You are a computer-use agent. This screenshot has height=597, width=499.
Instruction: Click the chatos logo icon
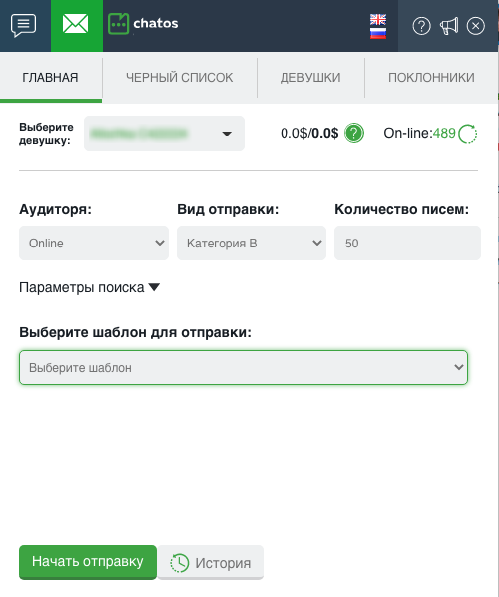118,24
